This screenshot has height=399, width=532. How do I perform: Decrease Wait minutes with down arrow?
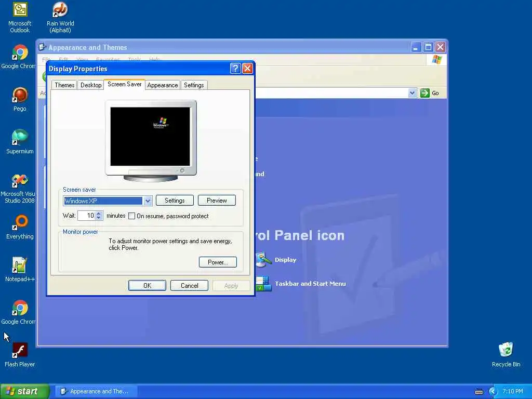(x=99, y=218)
